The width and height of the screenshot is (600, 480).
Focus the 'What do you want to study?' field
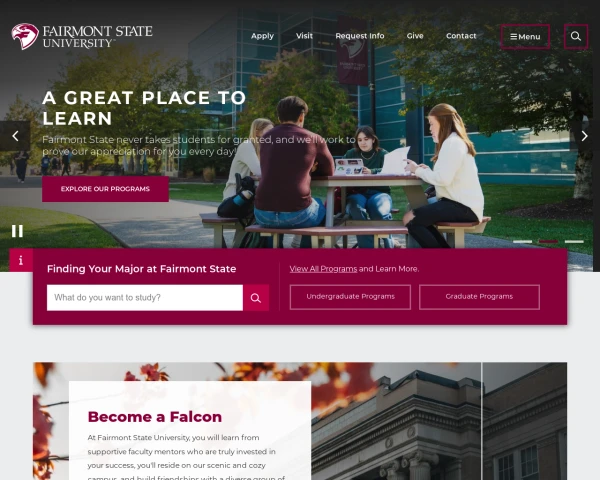click(145, 298)
